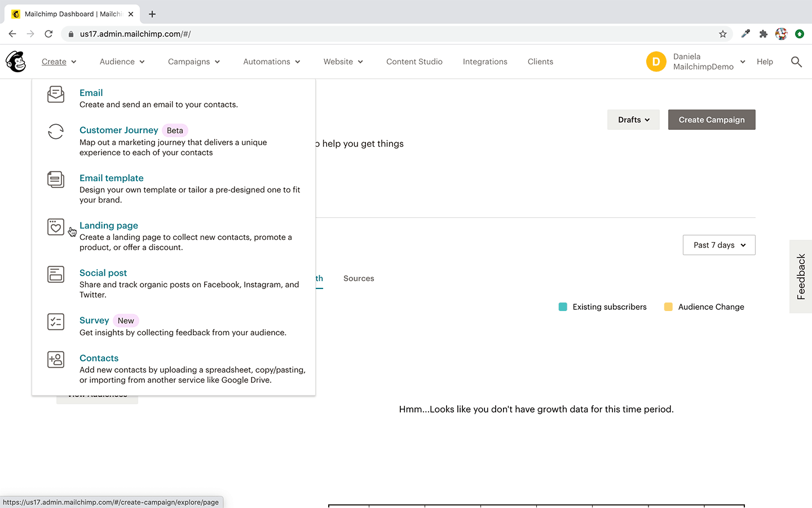Choose Landing page link

(x=109, y=225)
